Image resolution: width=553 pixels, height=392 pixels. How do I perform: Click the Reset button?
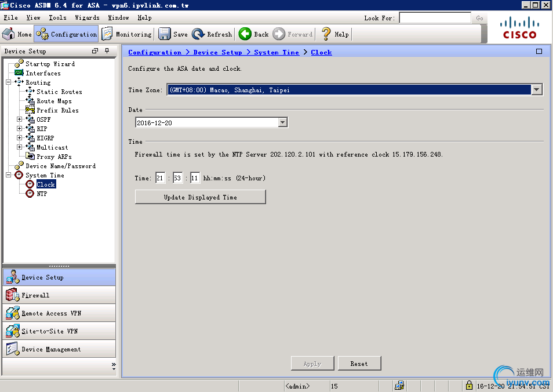click(x=359, y=364)
